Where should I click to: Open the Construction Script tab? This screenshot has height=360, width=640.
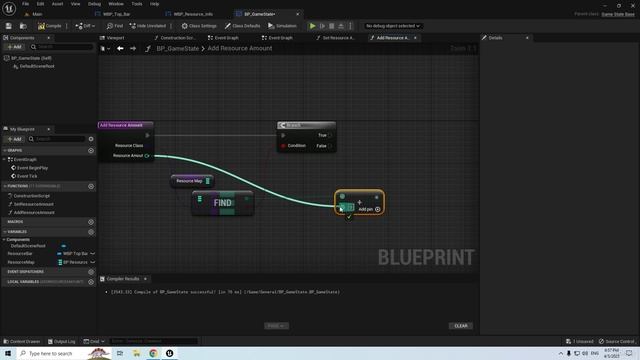coord(177,38)
